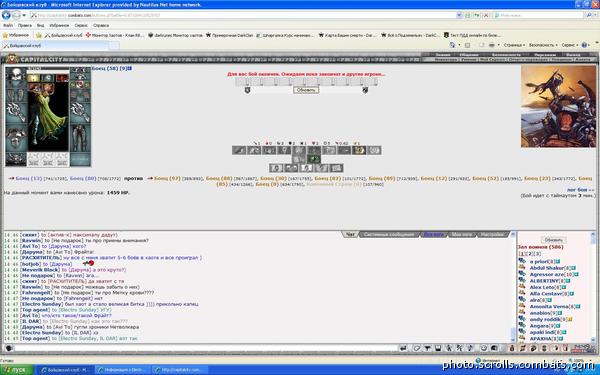Click the gold coin combat technique icon
Screen dimensions: 600x375
tap(359, 150)
